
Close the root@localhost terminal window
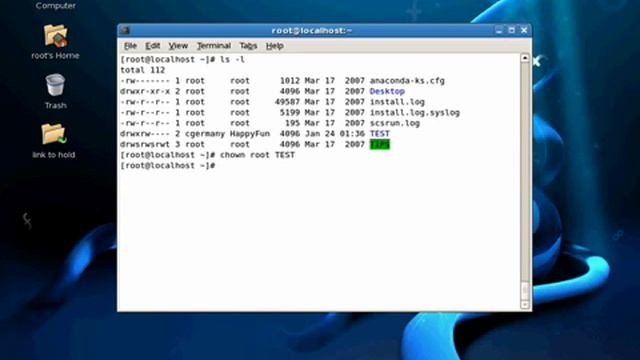pyautogui.click(x=524, y=30)
